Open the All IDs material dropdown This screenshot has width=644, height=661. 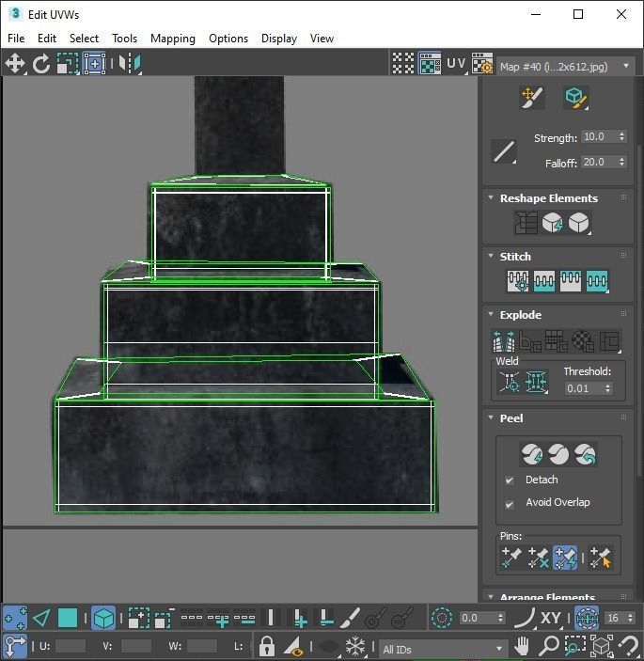443,649
